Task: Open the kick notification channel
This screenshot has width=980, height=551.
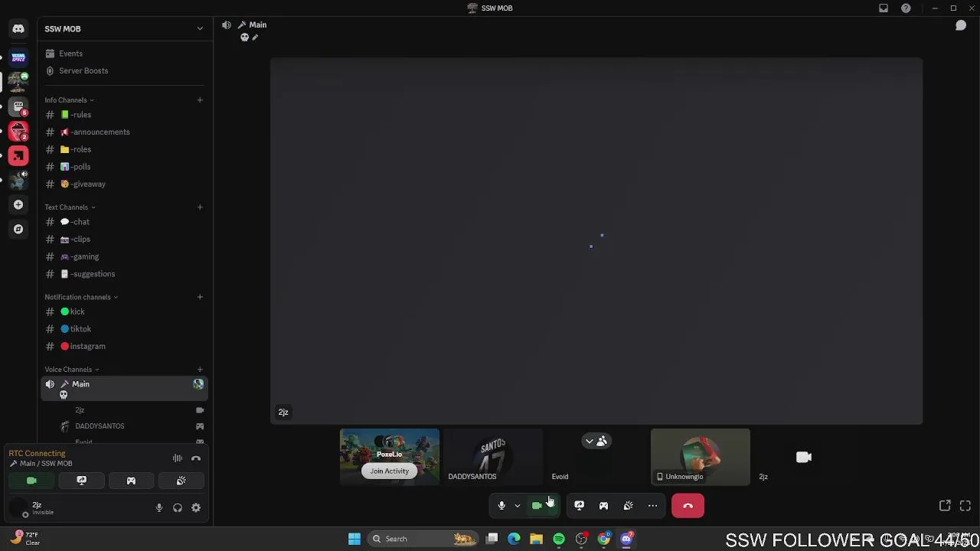Action: click(x=124, y=311)
